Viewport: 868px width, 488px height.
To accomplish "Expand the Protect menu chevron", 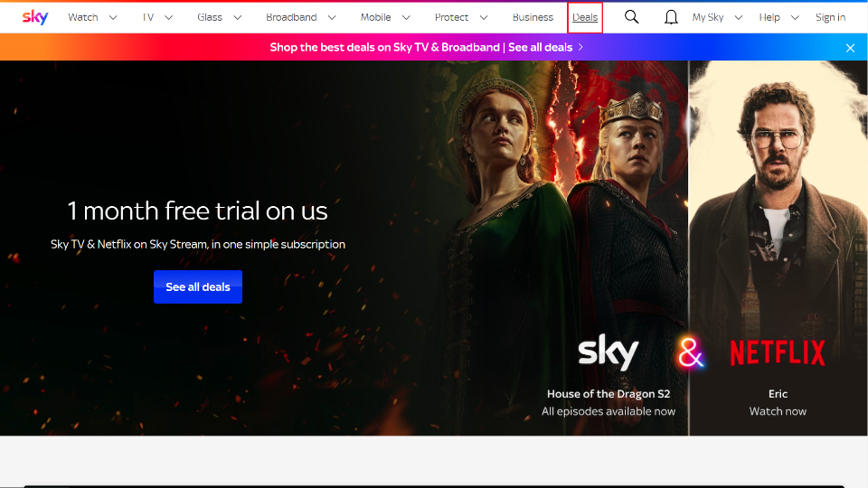I will click(x=483, y=18).
